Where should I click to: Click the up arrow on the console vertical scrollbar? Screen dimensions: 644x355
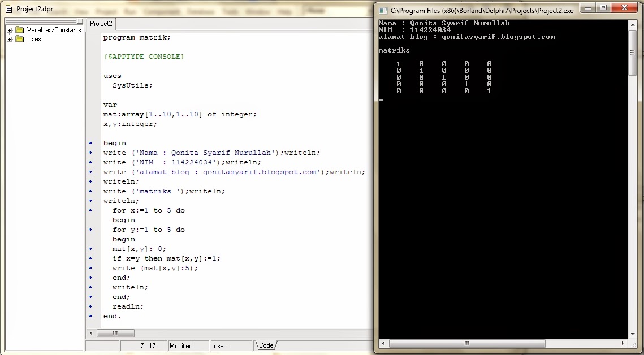[632, 23]
